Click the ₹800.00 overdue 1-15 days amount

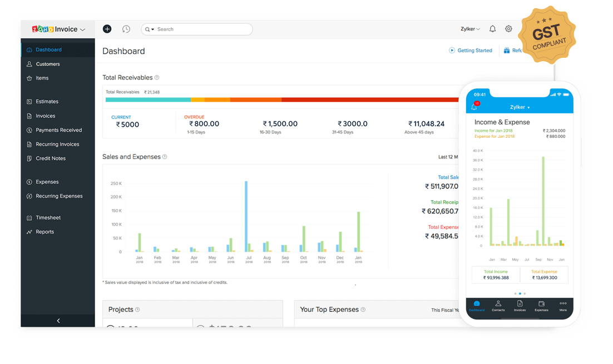tap(204, 124)
